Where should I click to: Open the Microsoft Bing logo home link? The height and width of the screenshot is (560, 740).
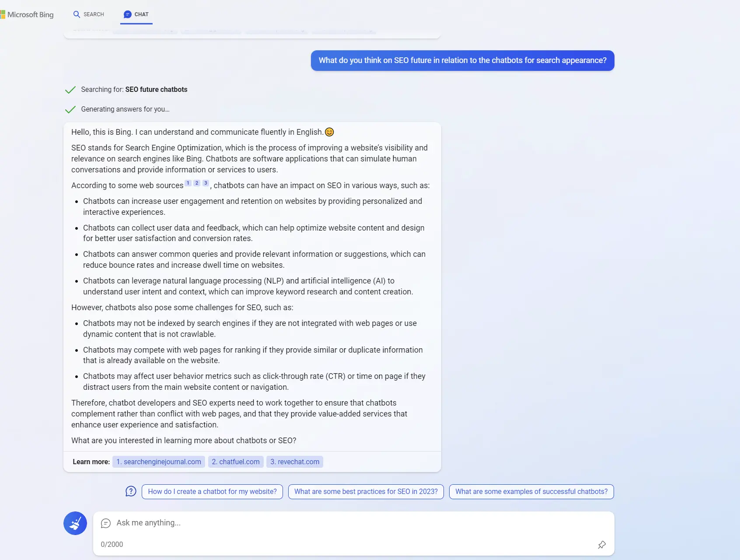pos(27,14)
